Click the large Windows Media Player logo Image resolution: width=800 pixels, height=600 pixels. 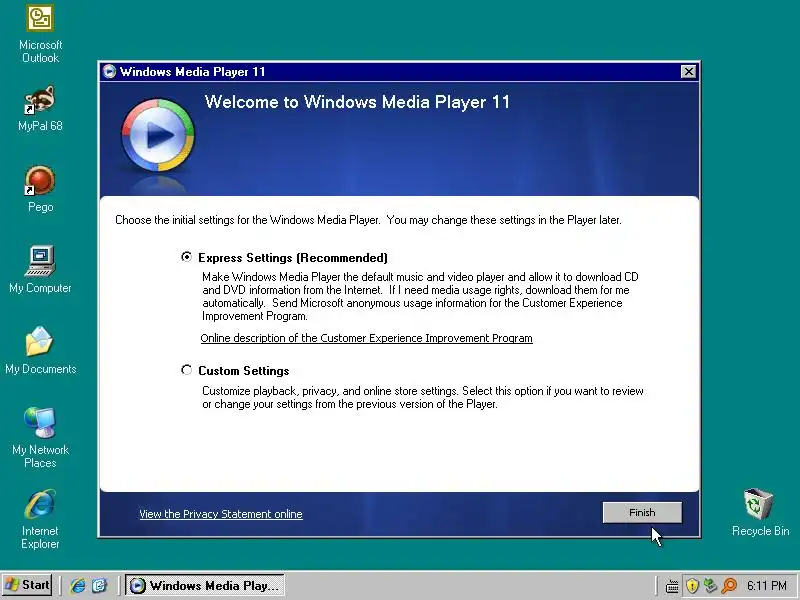tap(158, 135)
